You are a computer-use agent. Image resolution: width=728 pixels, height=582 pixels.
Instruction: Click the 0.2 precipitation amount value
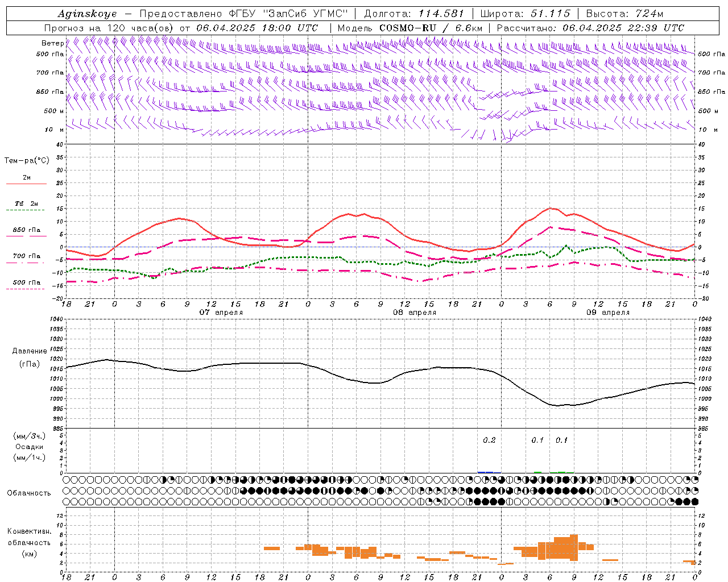click(x=489, y=440)
